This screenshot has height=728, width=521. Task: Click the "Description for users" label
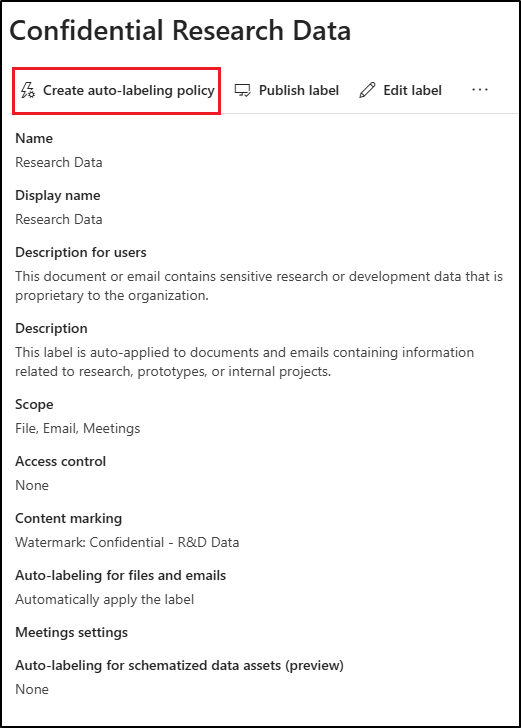(81, 253)
